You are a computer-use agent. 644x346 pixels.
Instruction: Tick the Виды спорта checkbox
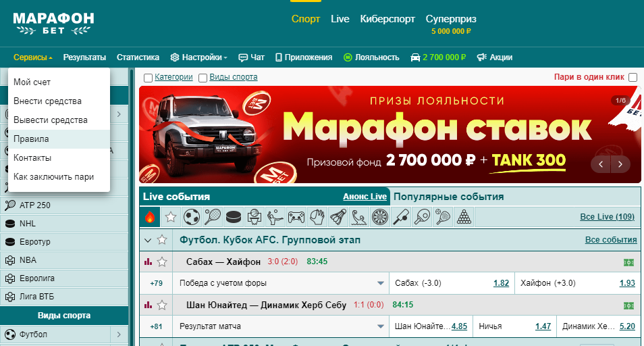pyautogui.click(x=203, y=78)
